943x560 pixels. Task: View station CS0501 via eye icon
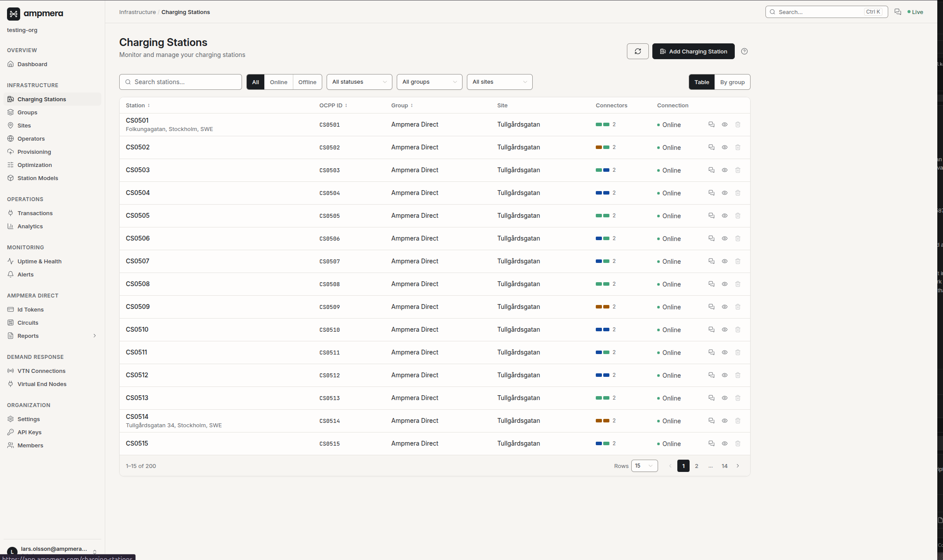[x=724, y=124]
